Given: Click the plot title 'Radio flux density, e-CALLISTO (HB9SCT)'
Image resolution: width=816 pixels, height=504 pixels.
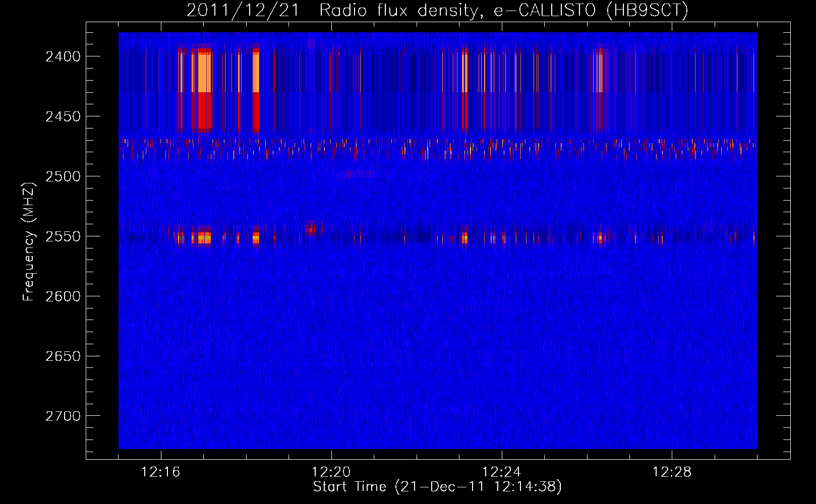Looking at the screenshot, I should pyautogui.click(x=504, y=10).
